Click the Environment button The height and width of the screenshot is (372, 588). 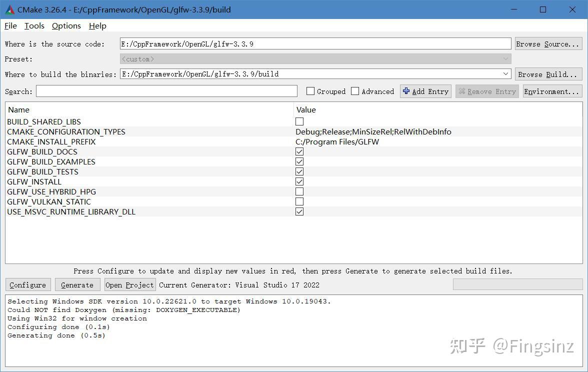(552, 91)
